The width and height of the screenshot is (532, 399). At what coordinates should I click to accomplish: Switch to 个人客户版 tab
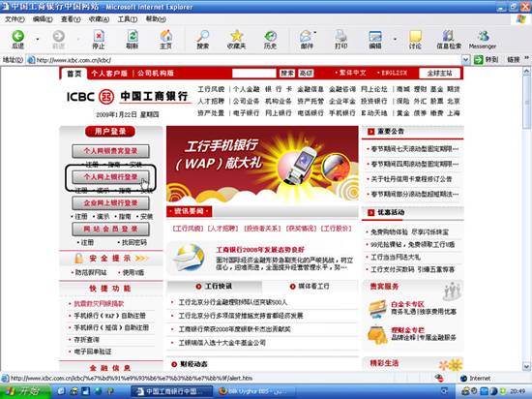pyautogui.click(x=109, y=74)
